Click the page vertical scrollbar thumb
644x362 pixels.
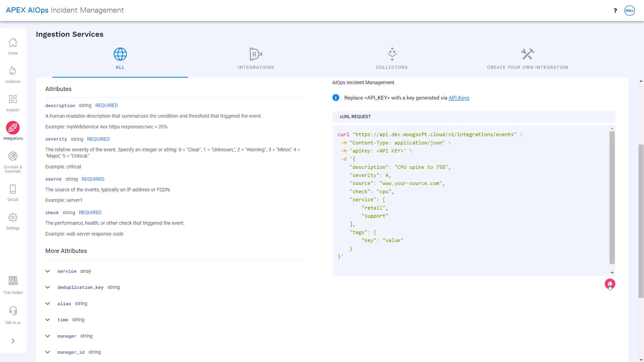click(641, 221)
